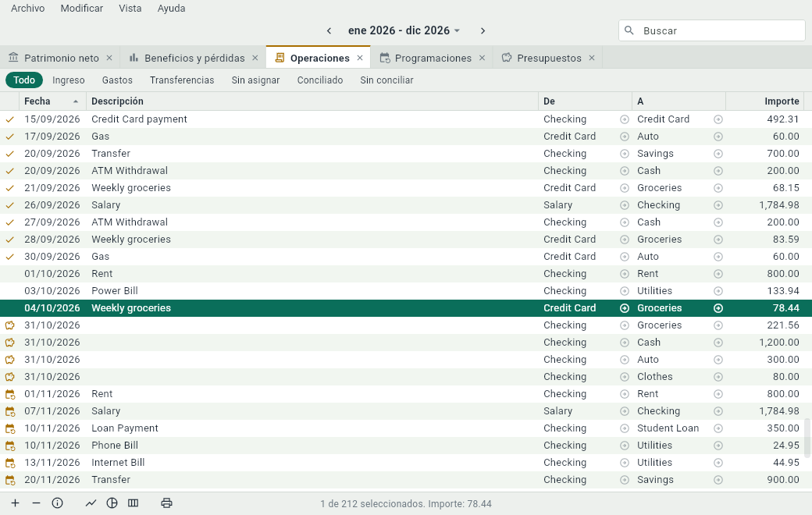The width and height of the screenshot is (812, 515).
Task: Click the arrow icon next to Student Loan
Action: [718, 428]
